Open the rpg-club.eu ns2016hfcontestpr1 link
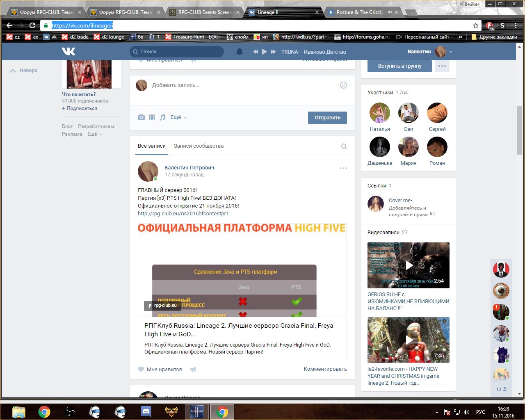The image size is (525, 420). pos(183,214)
